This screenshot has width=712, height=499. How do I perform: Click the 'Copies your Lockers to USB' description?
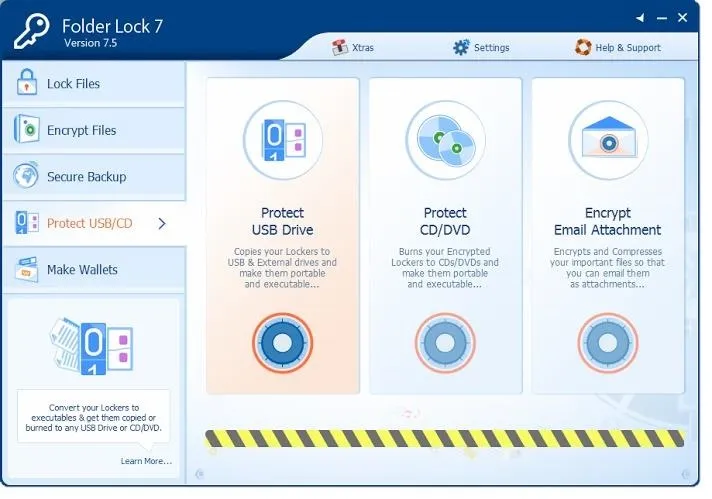[x=282, y=268]
